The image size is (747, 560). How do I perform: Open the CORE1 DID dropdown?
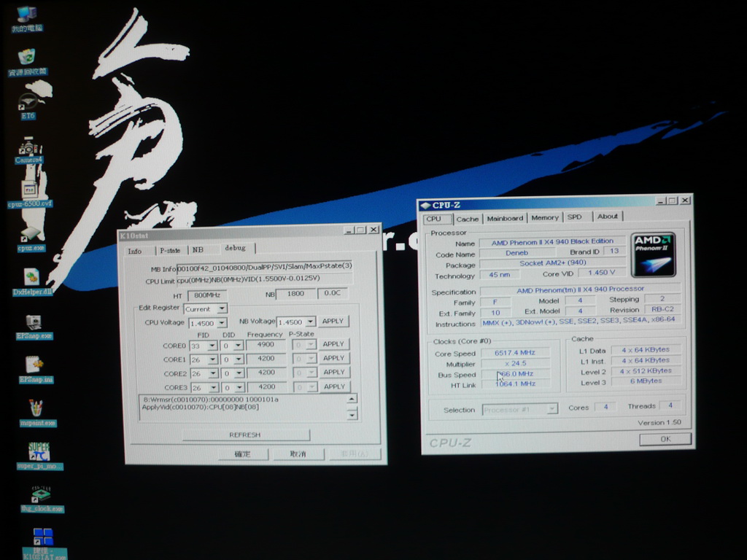(x=239, y=359)
